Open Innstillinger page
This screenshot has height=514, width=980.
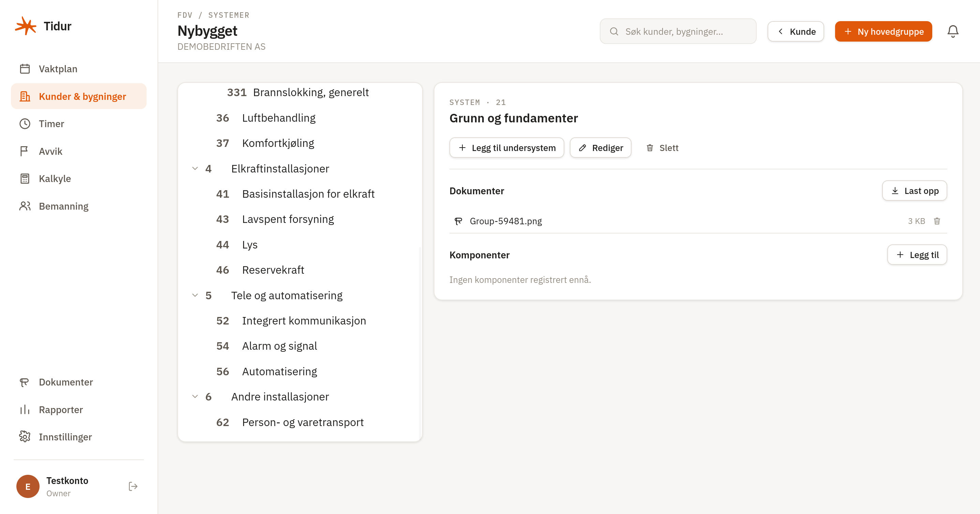click(79, 437)
